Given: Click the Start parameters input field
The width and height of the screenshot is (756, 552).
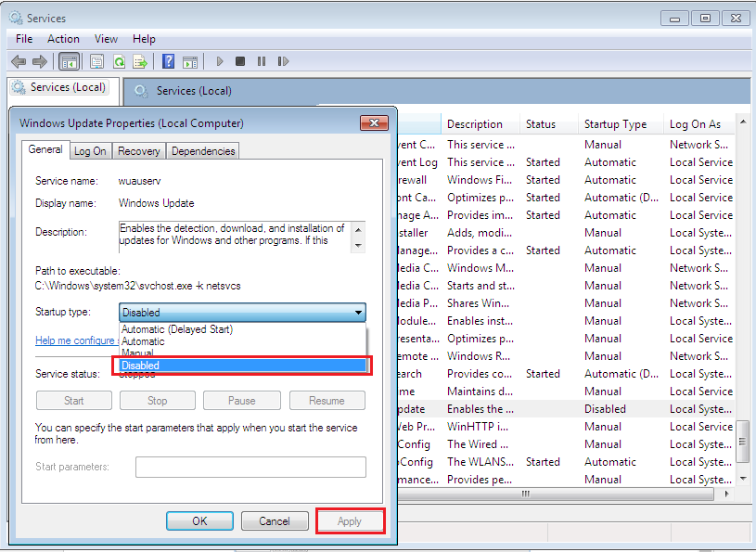Looking at the screenshot, I should pos(250,468).
